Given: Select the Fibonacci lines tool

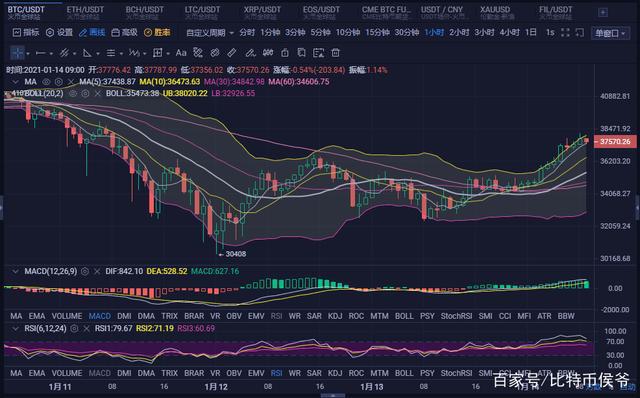Looking at the screenshot, I should [x=111, y=53].
